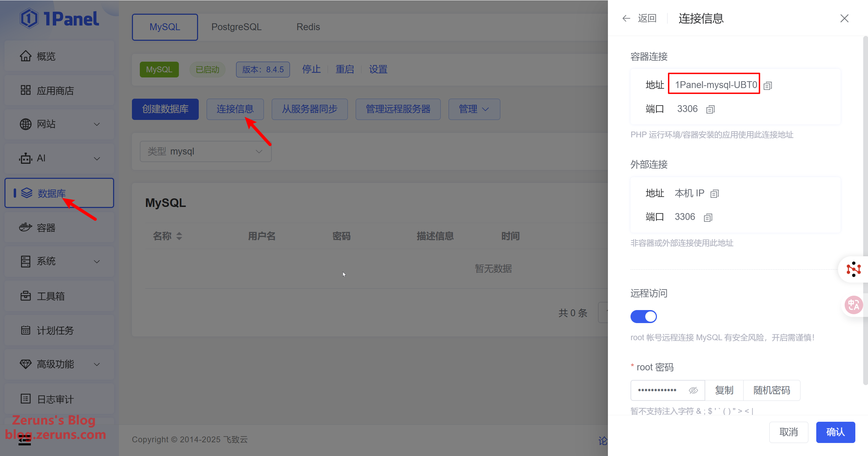Click the 描述信息 column header

click(435, 236)
